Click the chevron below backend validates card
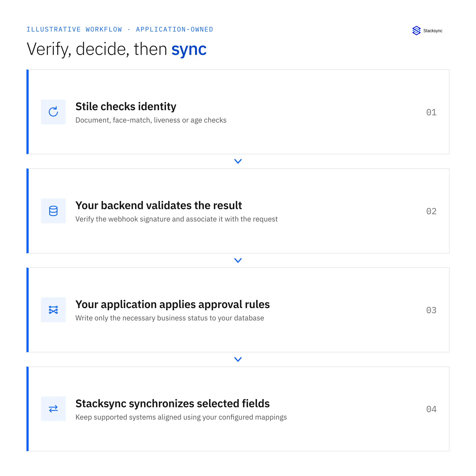This screenshot has height=476, width=476. [x=238, y=260]
